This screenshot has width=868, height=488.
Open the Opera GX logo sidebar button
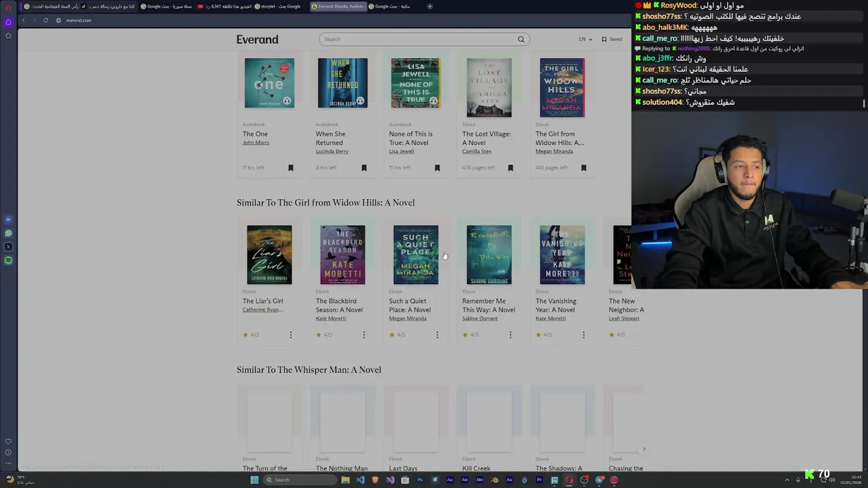pos(8,7)
